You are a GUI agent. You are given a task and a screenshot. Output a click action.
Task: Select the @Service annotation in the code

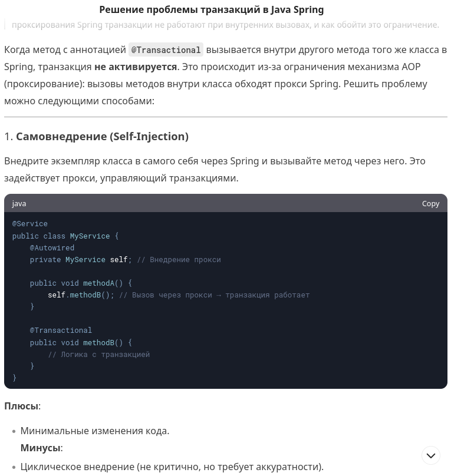[29, 223]
